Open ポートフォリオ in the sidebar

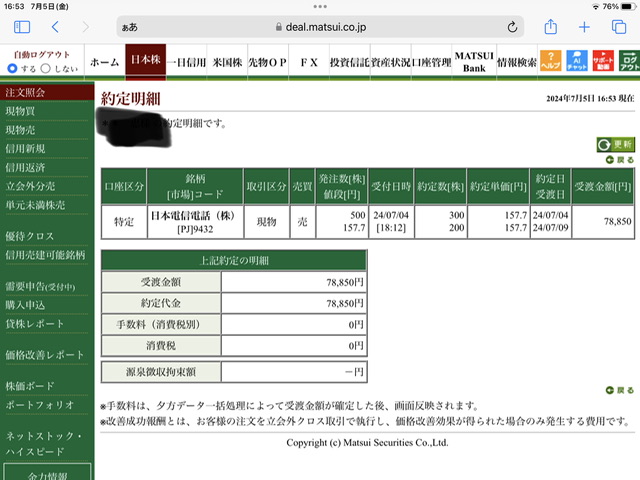(40, 404)
